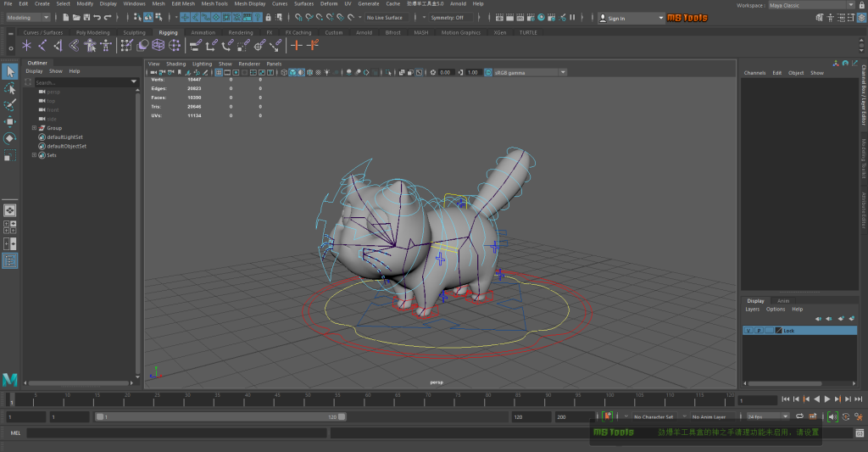This screenshot has height=452, width=868.
Task: Click the play backwards button
Action: click(x=816, y=399)
